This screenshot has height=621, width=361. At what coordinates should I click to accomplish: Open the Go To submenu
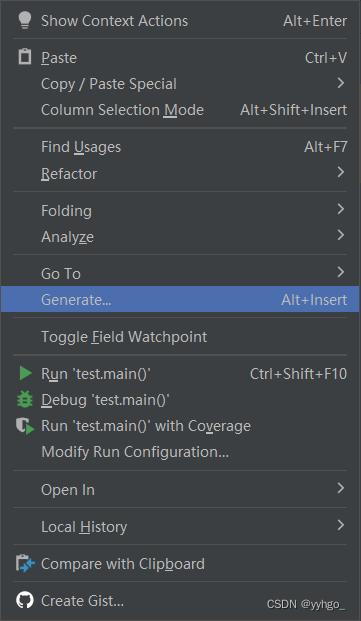[x=180, y=273]
